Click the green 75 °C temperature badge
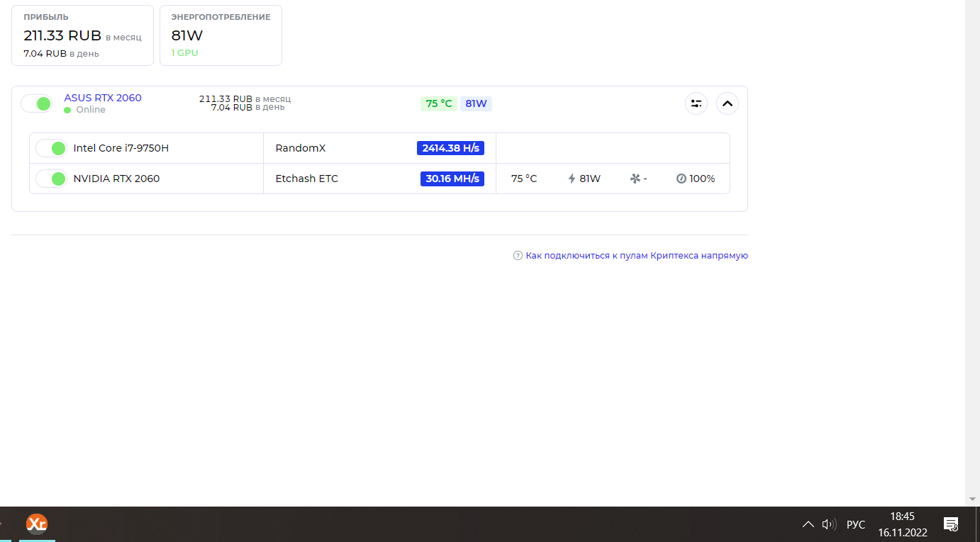 click(x=438, y=103)
